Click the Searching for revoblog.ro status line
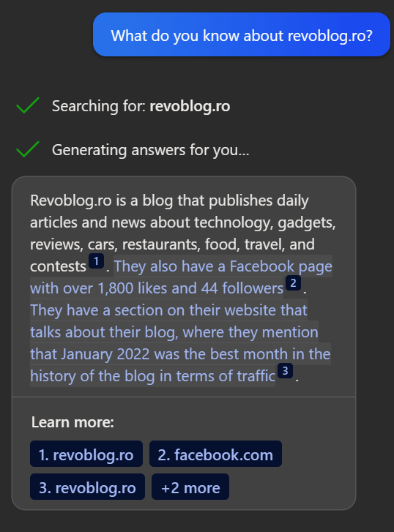This screenshot has height=532, width=394. click(141, 106)
